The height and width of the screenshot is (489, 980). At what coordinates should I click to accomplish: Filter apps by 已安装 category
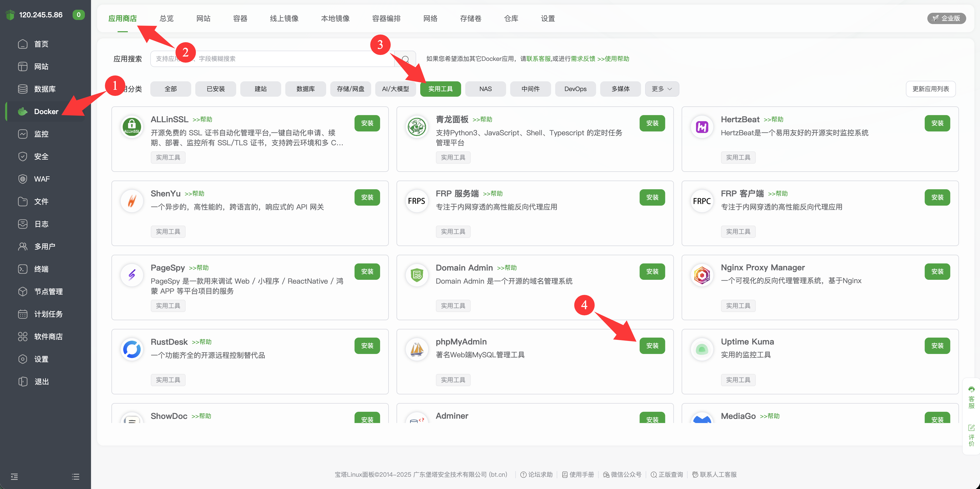click(x=215, y=89)
